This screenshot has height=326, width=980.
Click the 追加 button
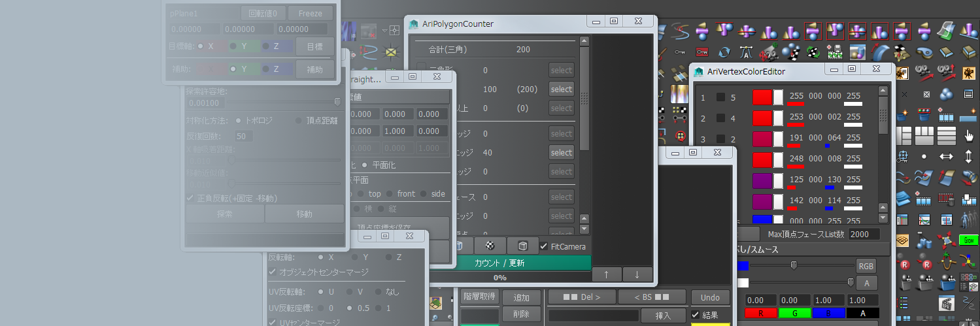[522, 297]
